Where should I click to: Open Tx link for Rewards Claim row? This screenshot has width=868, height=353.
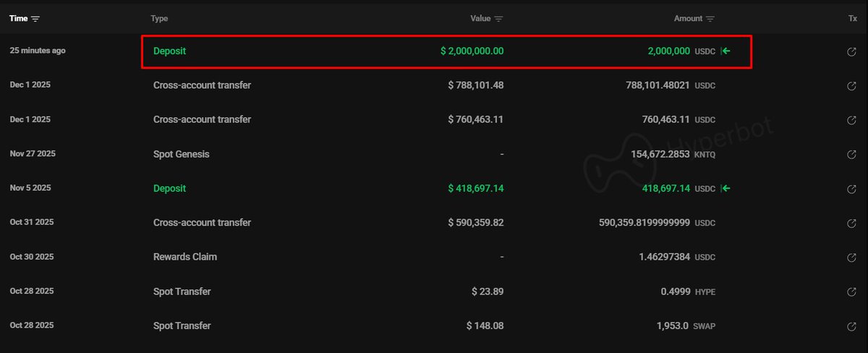click(x=851, y=258)
